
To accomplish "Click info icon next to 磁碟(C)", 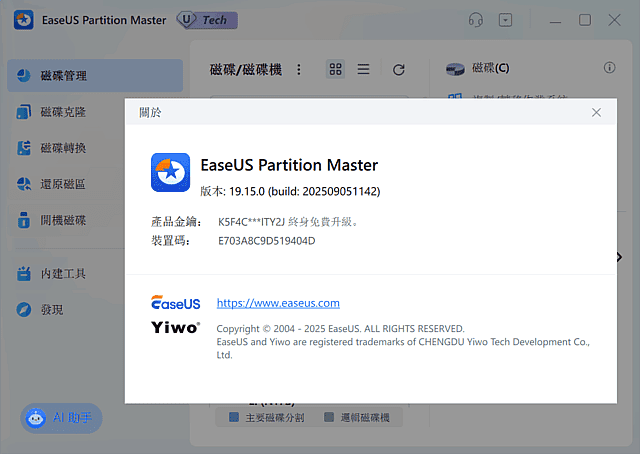I will point(609,68).
